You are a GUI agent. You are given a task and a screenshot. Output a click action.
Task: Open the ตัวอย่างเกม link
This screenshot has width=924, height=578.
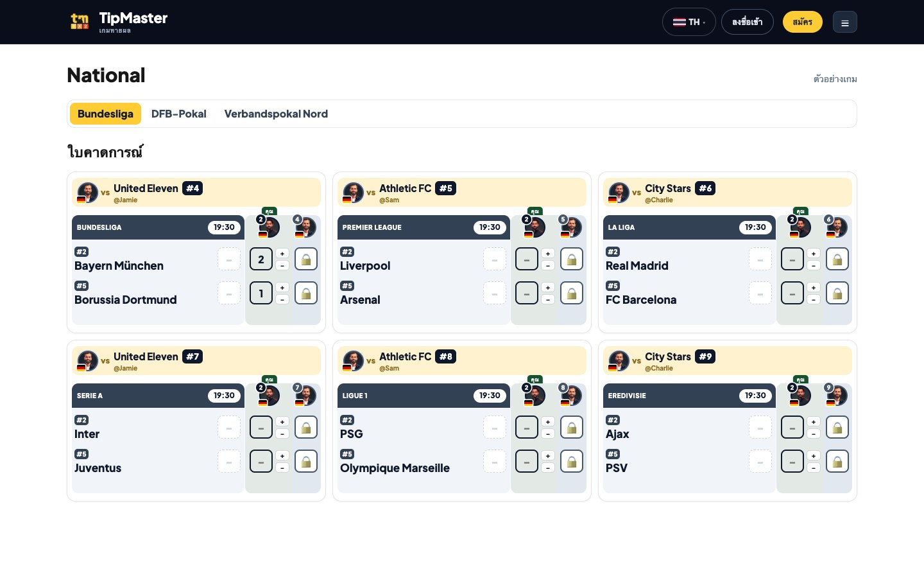coord(835,79)
